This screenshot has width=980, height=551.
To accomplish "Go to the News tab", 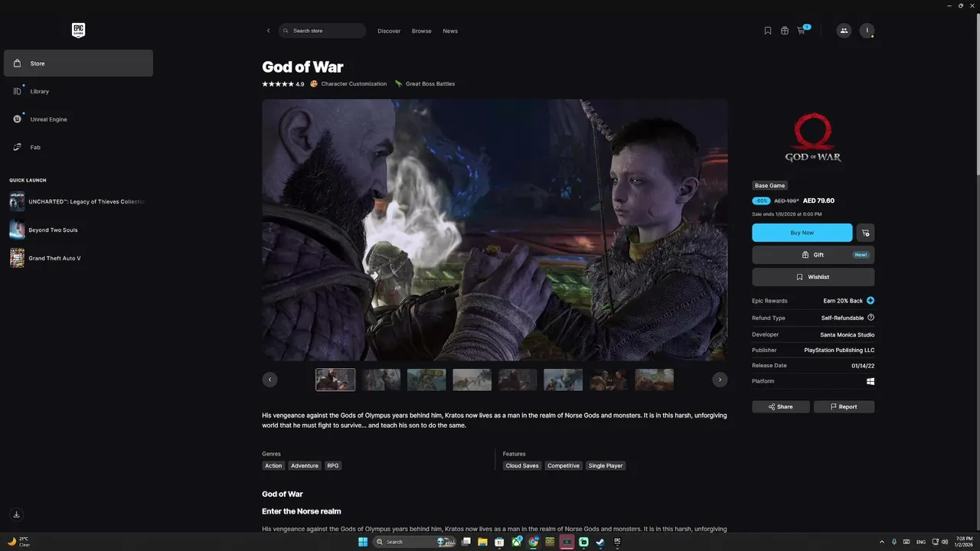I will (x=450, y=31).
